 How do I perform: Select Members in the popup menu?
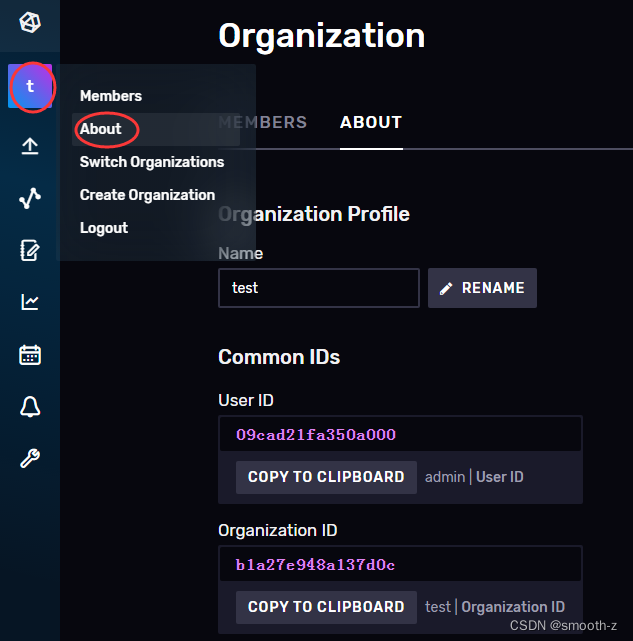[x=111, y=96]
